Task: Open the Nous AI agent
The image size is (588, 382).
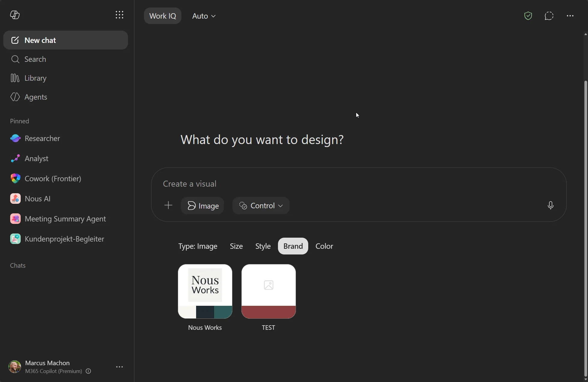Action: point(66,199)
